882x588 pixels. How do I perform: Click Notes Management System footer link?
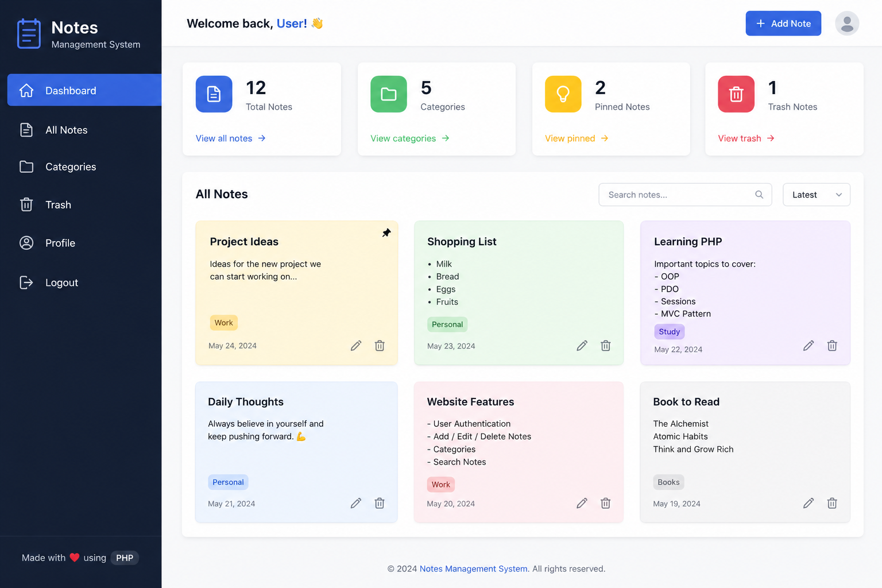click(x=473, y=568)
